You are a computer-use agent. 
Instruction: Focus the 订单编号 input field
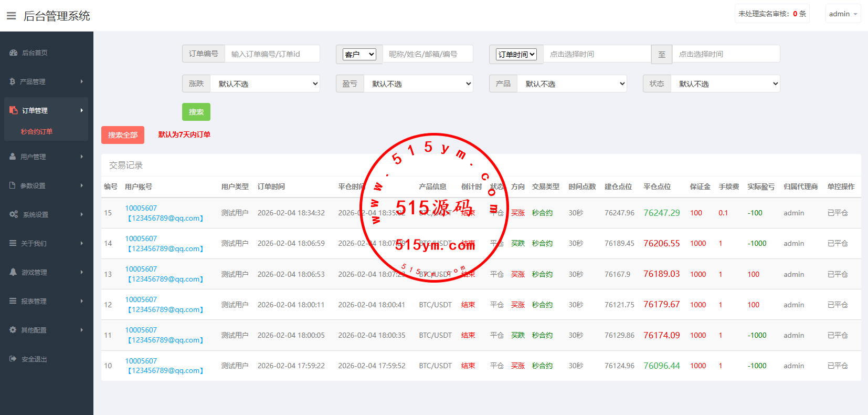point(272,54)
